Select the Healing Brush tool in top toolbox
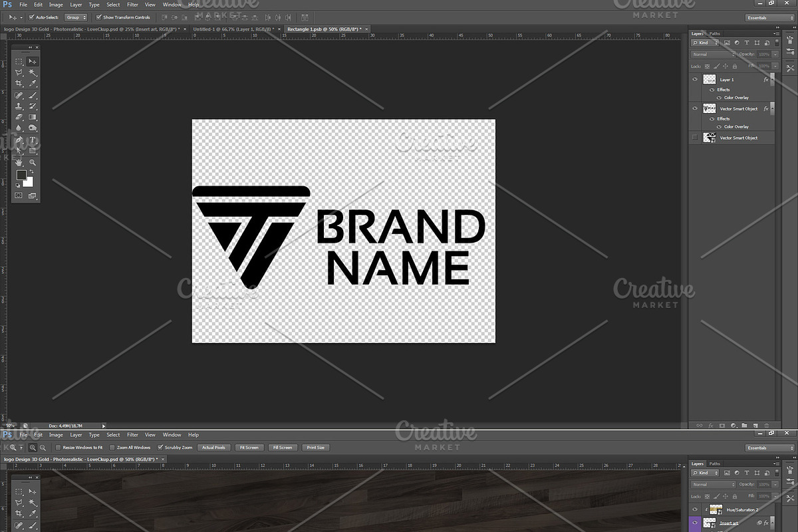 pos(19,95)
